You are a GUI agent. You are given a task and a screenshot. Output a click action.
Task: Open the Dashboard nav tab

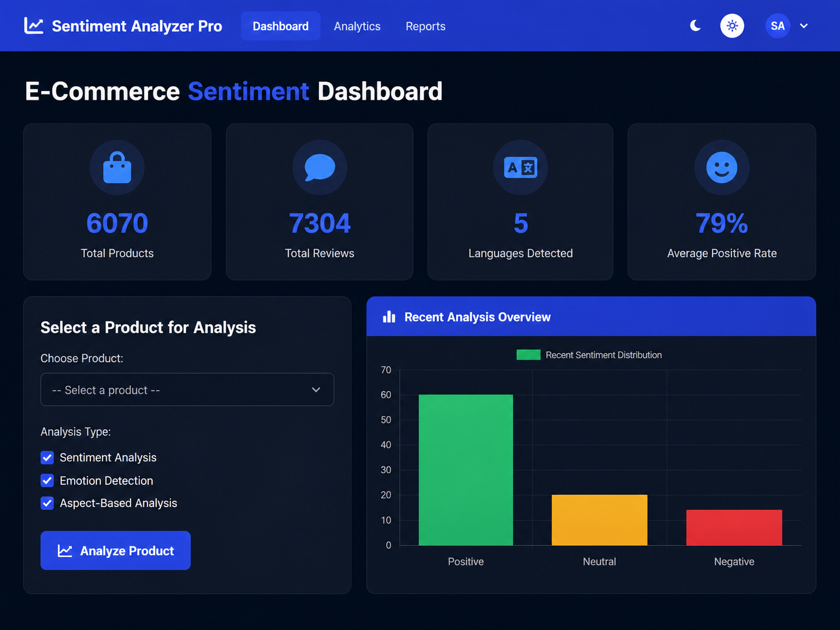point(281,26)
